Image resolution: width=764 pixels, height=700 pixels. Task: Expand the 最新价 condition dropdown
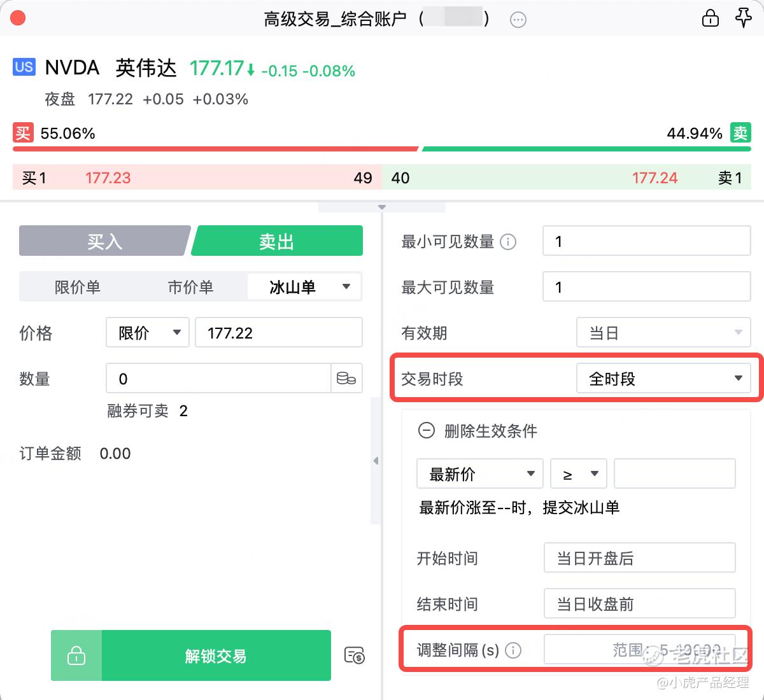(x=479, y=474)
